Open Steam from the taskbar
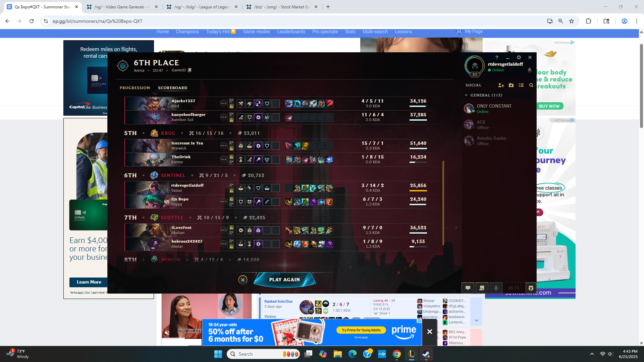The height and width of the screenshot is (362, 644). click(x=426, y=354)
